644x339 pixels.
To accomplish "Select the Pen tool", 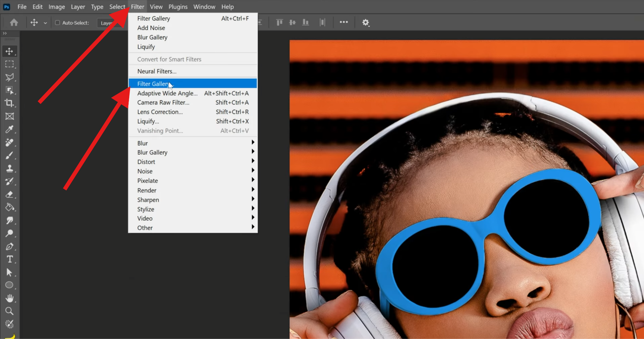I will pyautogui.click(x=9, y=246).
